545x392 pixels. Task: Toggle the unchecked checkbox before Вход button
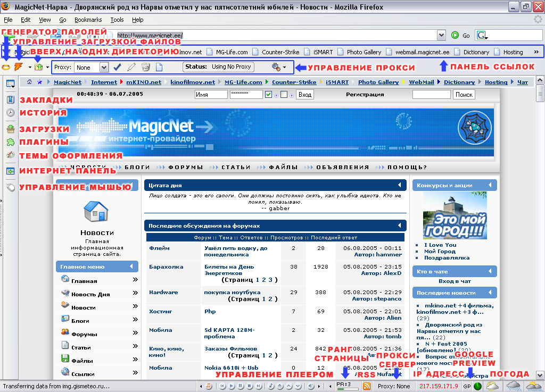(x=284, y=95)
